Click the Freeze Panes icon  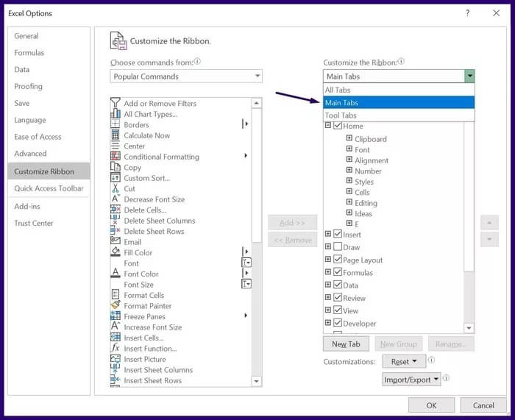116,316
